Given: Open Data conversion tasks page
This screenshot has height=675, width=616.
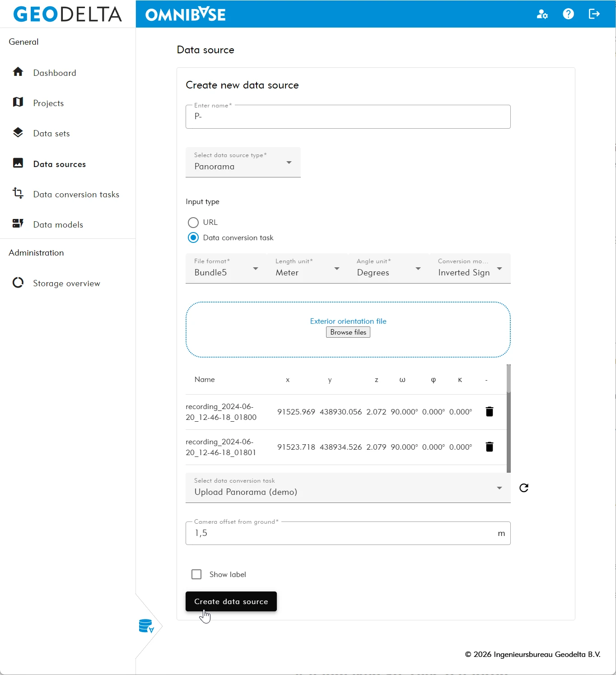Looking at the screenshot, I should (x=76, y=195).
